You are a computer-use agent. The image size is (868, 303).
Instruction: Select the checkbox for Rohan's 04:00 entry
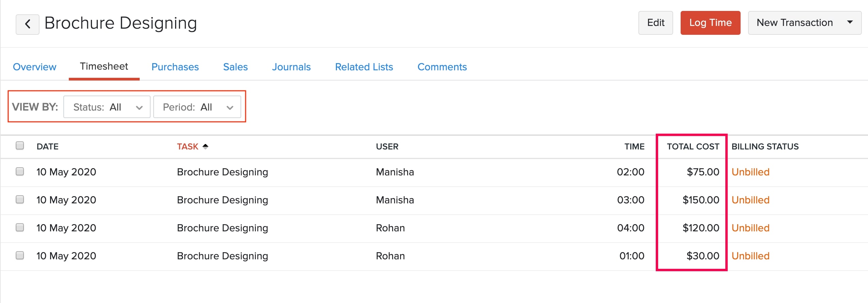pyautogui.click(x=20, y=227)
